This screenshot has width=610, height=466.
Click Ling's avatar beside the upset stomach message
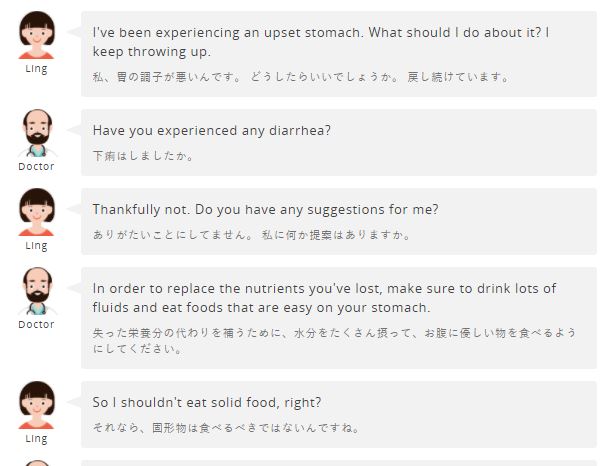[37, 35]
